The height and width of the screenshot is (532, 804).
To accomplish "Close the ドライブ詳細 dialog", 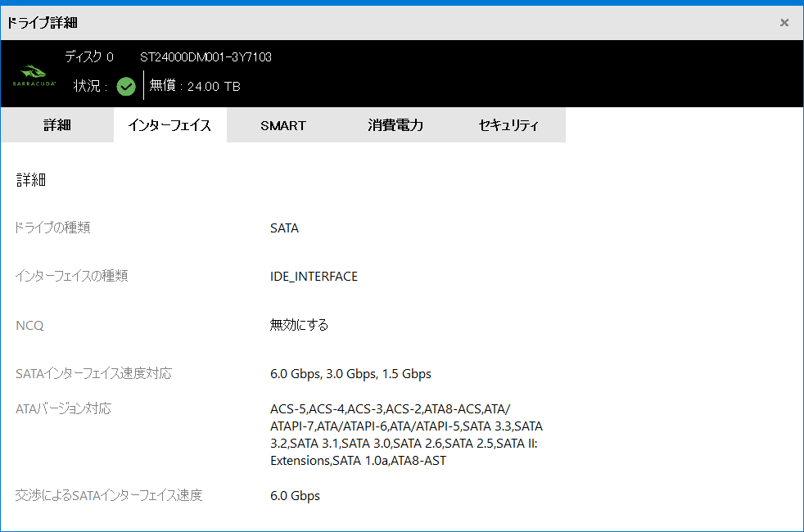I will tap(784, 22).
